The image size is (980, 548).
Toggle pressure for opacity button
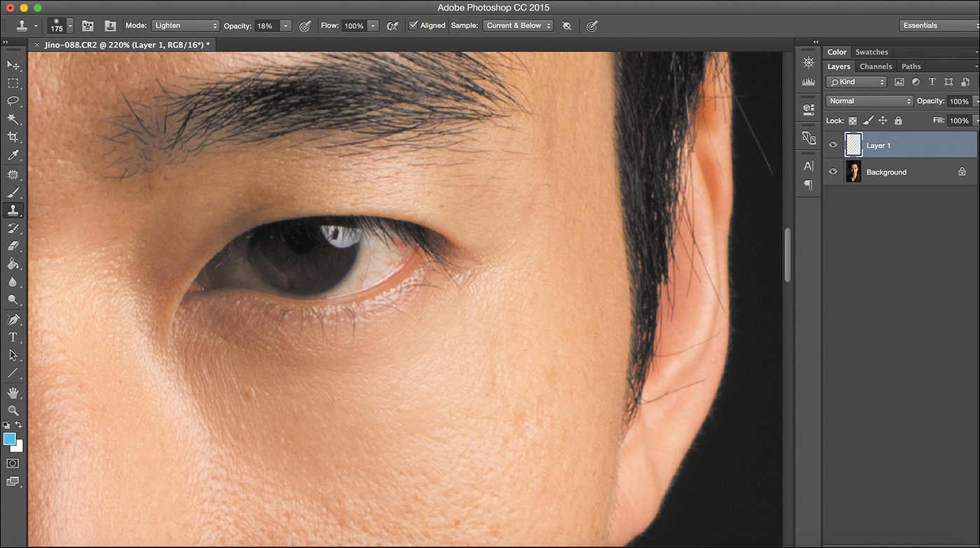click(x=305, y=26)
